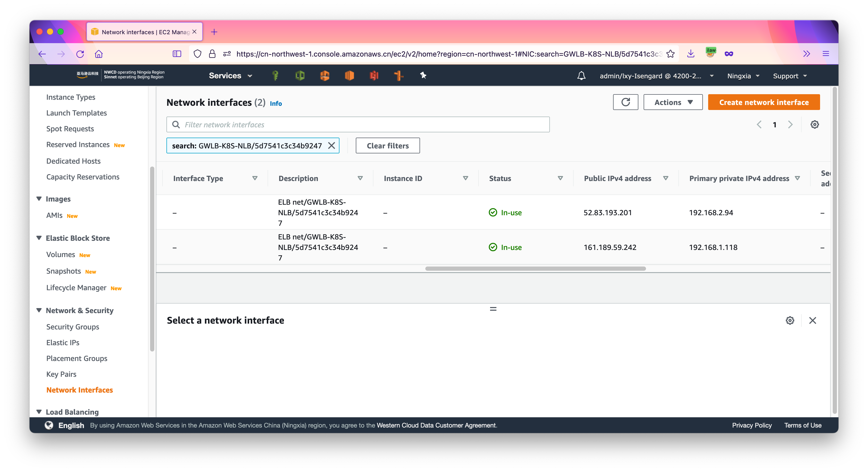
Task: Click the AWS notifications bell icon
Action: (x=581, y=76)
